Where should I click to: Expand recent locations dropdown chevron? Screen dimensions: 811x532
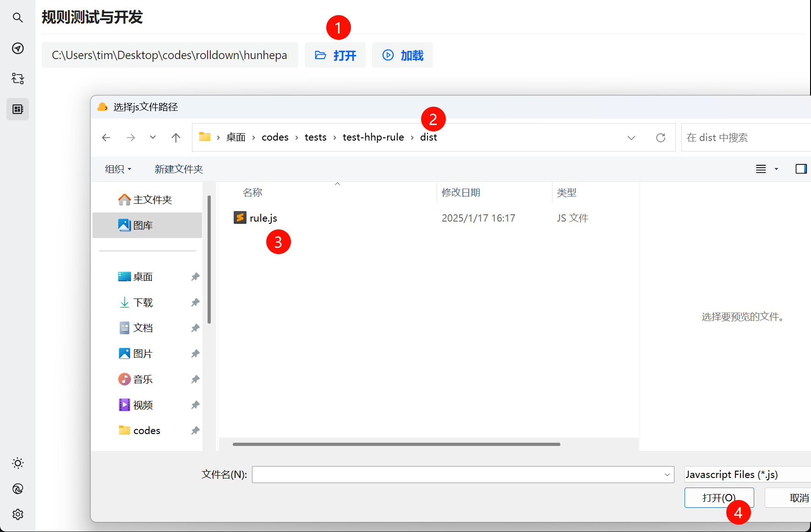(x=153, y=137)
